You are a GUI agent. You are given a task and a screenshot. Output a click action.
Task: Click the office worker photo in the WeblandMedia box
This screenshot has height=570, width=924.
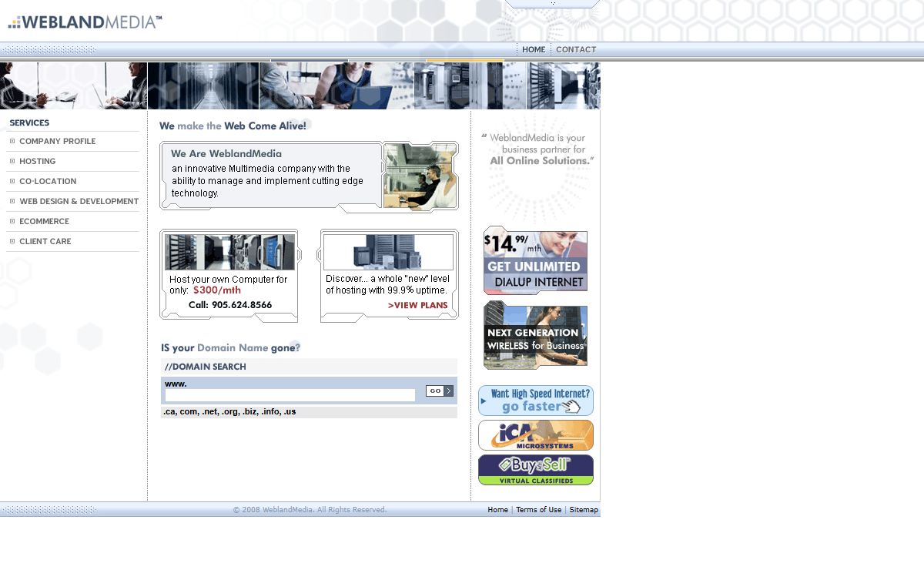tap(420, 176)
